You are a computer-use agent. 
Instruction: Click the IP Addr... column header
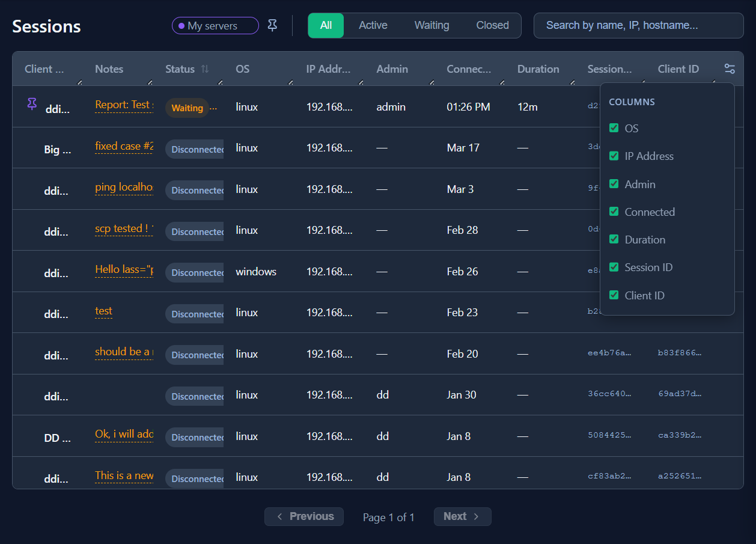(328, 69)
